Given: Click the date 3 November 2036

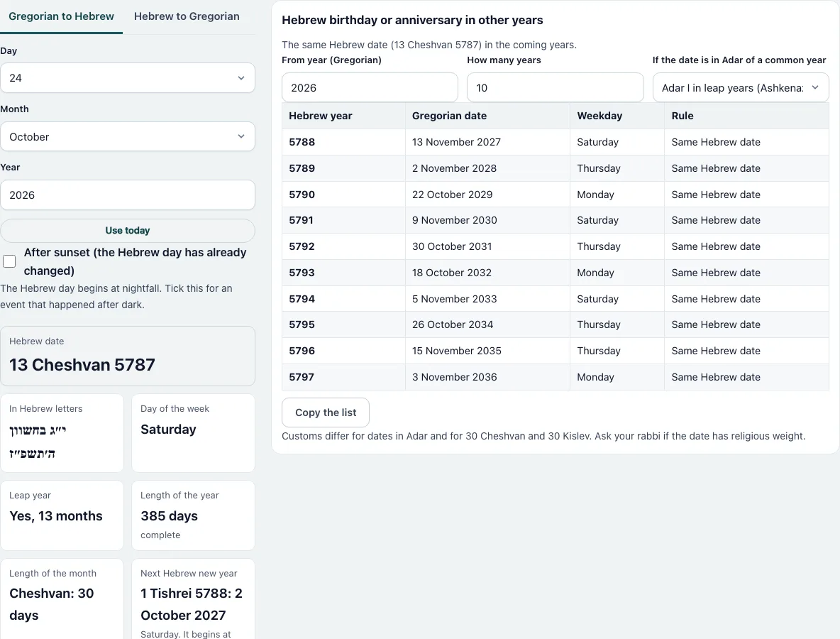Looking at the screenshot, I should point(454,378).
